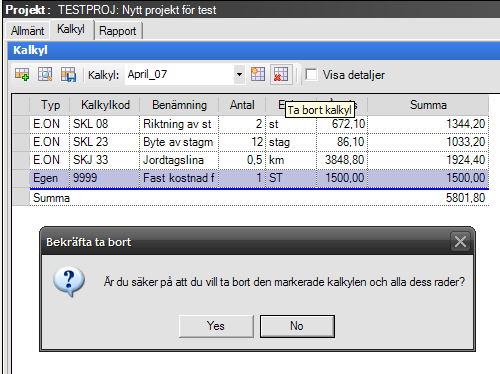Click the search kalkyl magnifier icon

(45, 74)
